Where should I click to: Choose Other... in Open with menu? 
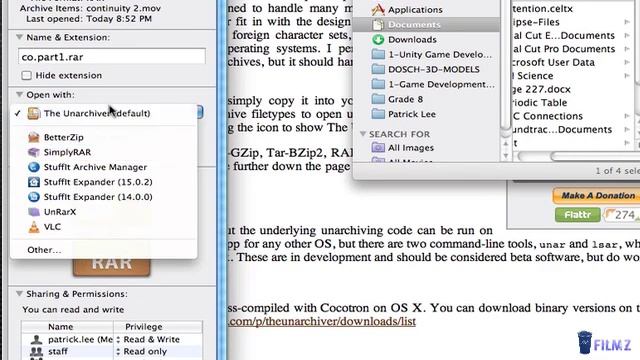coord(104,250)
